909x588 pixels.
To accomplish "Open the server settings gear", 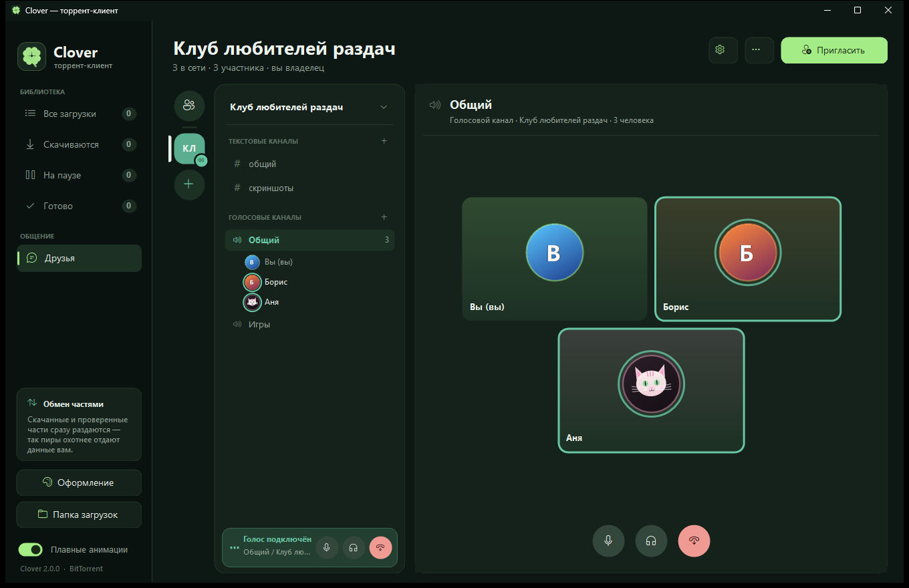I will click(723, 50).
